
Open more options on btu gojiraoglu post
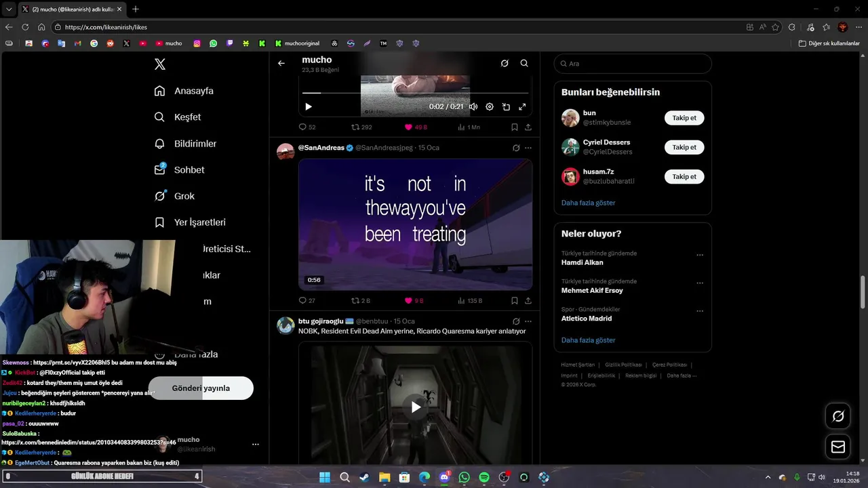[528, 321]
